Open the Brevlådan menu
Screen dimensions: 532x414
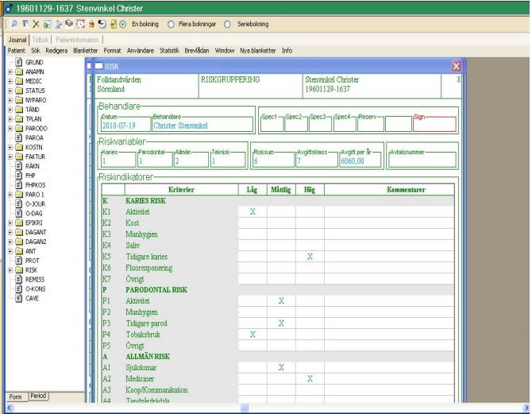coord(197,51)
